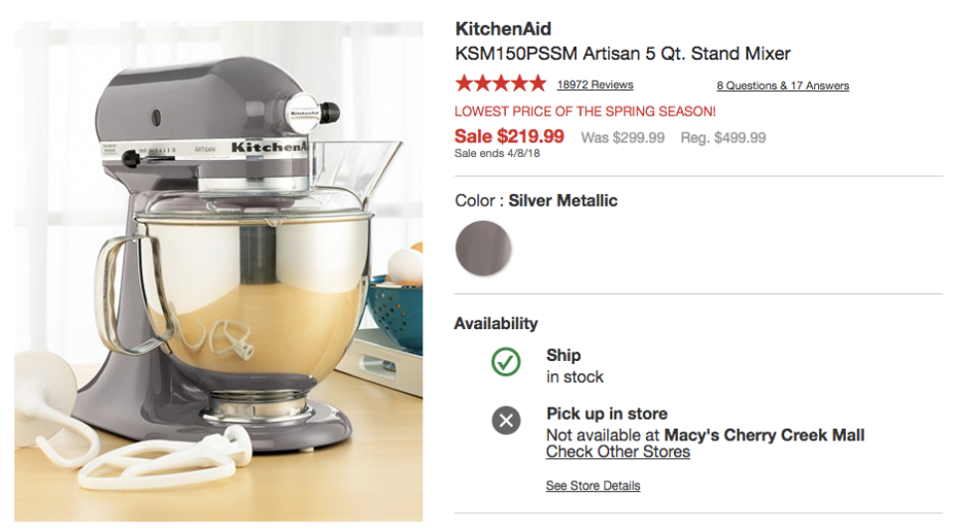Click the Sale $219.99 price
The image size is (980, 530).
[x=509, y=136]
